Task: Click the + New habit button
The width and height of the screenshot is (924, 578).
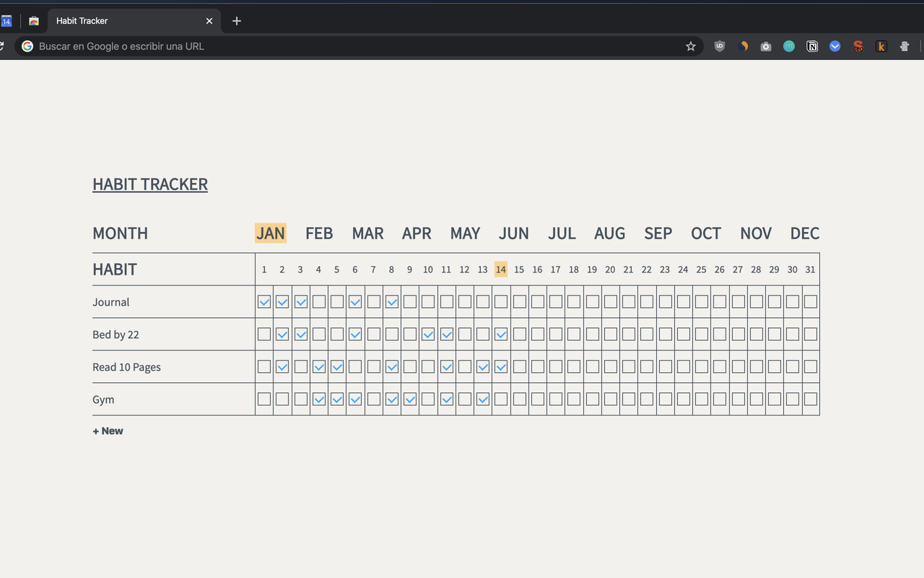Action: click(x=108, y=431)
